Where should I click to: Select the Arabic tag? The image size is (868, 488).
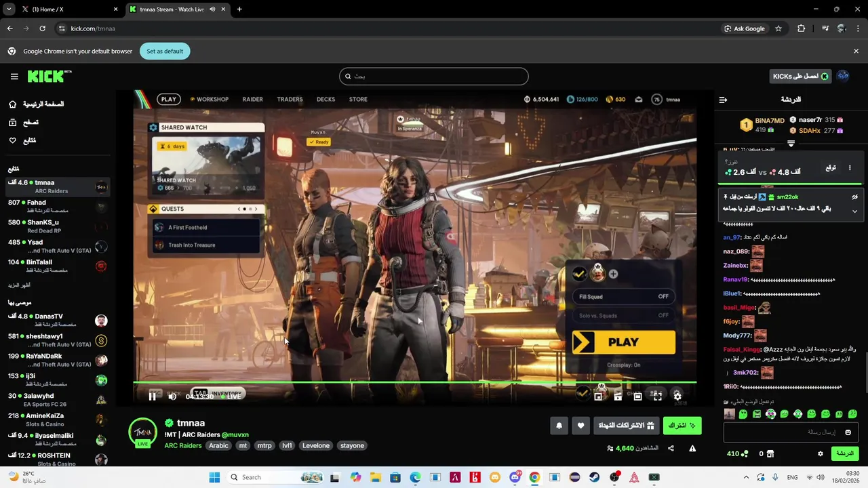click(x=218, y=445)
